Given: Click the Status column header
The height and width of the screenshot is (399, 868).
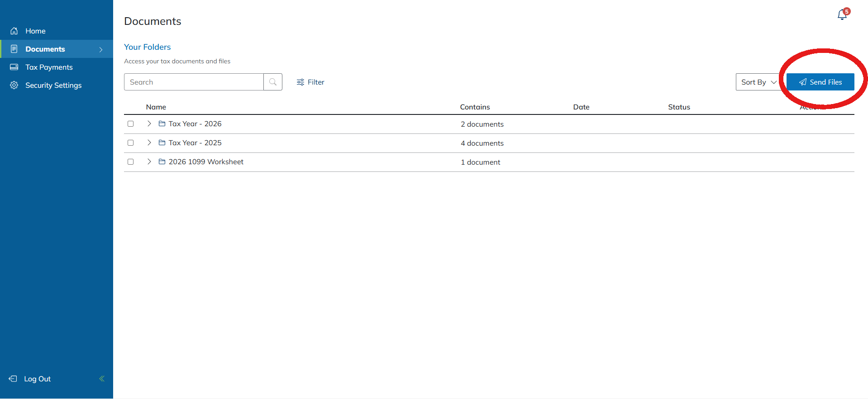Looking at the screenshot, I should click(x=679, y=107).
